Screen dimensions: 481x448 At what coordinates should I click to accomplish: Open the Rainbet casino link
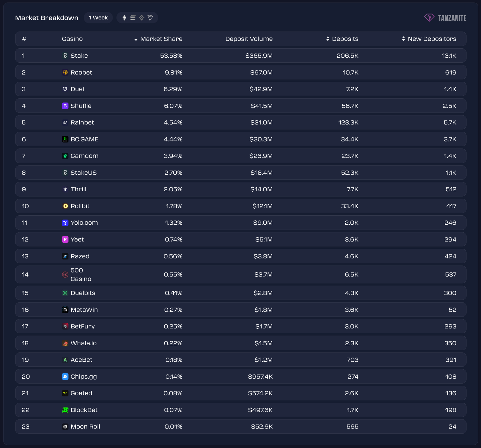(82, 122)
